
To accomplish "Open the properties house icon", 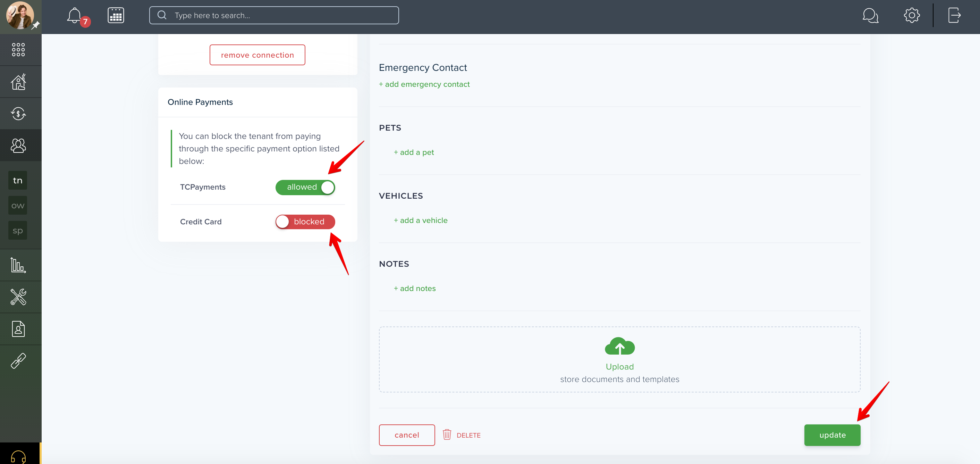I will pos(18,82).
